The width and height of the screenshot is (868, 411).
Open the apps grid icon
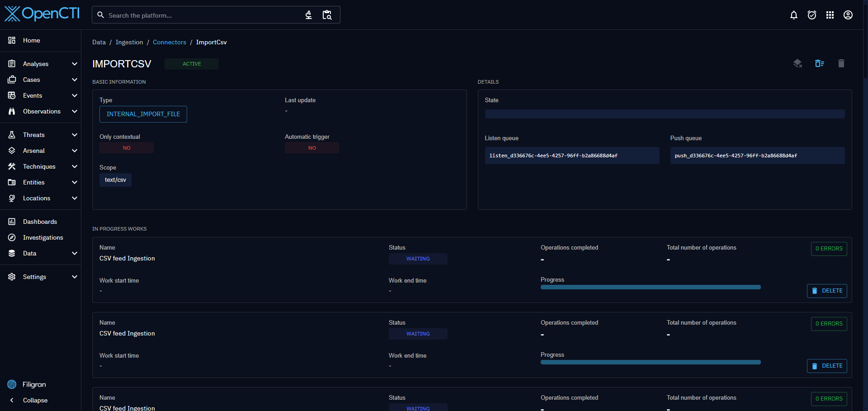pos(830,15)
